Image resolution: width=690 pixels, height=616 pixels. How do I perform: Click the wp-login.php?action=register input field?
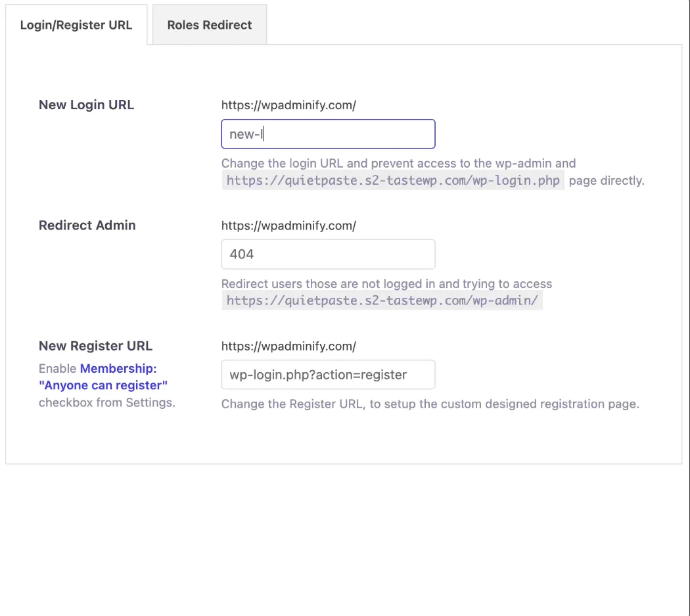328,375
